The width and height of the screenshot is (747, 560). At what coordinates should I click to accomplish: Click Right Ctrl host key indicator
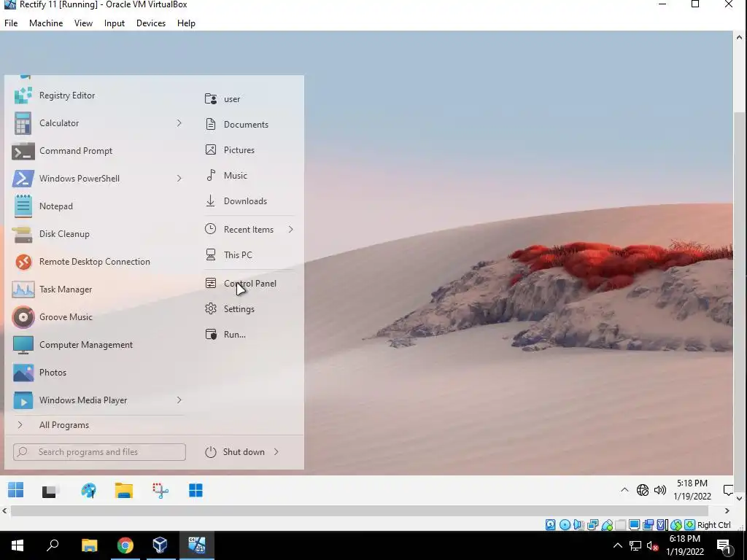(x=713, y=525)
